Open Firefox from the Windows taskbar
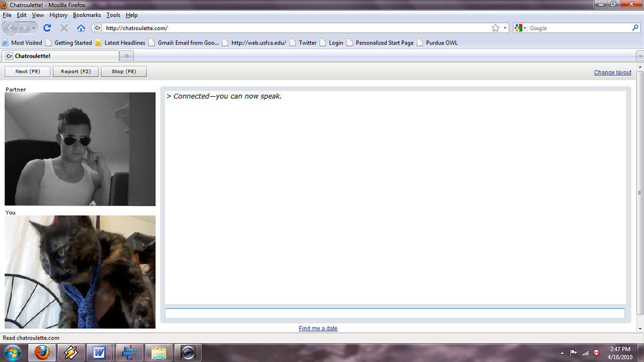The width and height of the screenshot is (644, 362). pyautogui.click(x=42, y=353)
